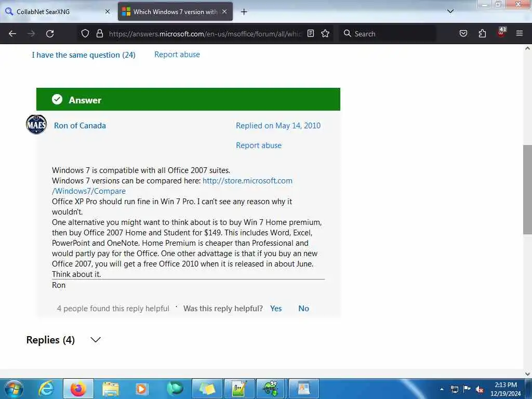Report abuse on the original question
This screenshot has width=532, height=399.
coord(177,55)
